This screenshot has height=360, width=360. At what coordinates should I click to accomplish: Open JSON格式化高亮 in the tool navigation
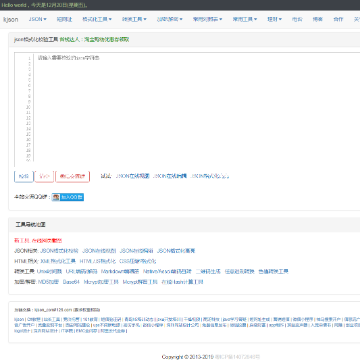point(176,251)
